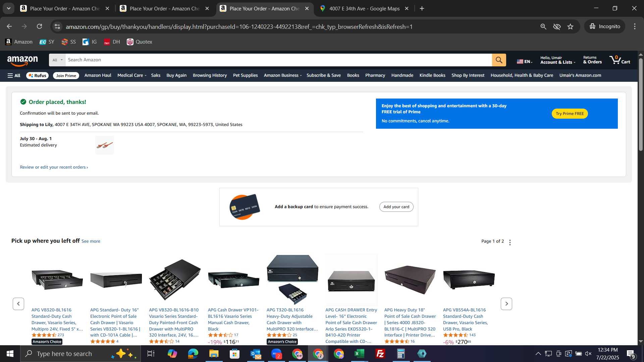Open Buy Again nav item
Viewport: 644px width, 362px height.
click(x=176, y=75)
